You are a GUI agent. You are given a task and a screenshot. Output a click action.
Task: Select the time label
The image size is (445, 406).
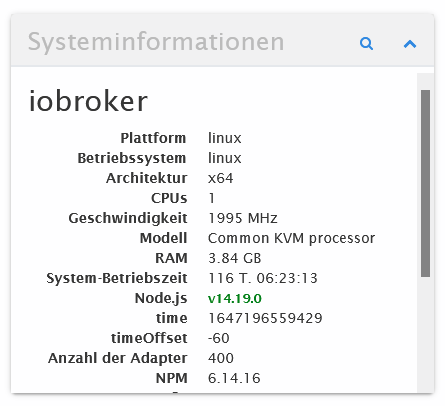(x=172, y=318)
